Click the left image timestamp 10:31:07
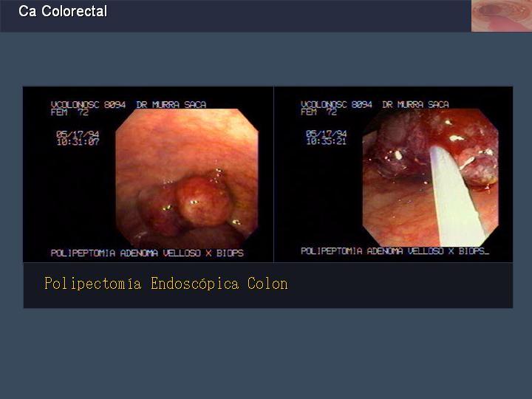 [x=78, y=142]
